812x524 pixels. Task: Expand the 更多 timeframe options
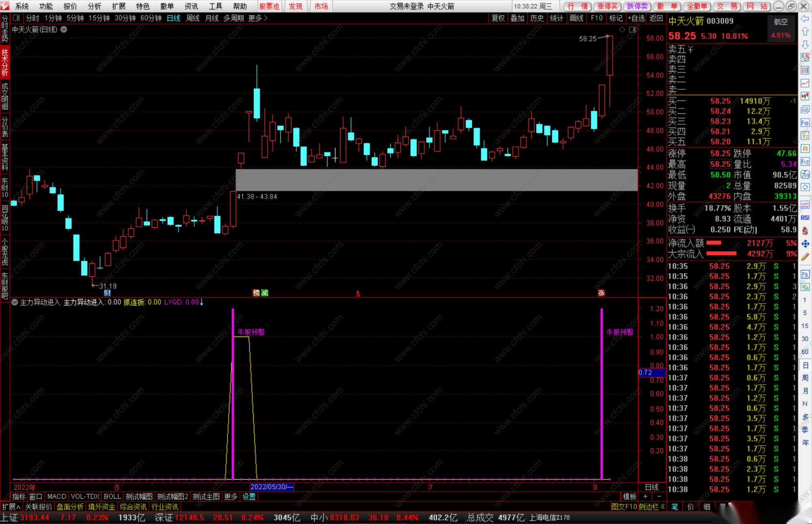[258, 18]
